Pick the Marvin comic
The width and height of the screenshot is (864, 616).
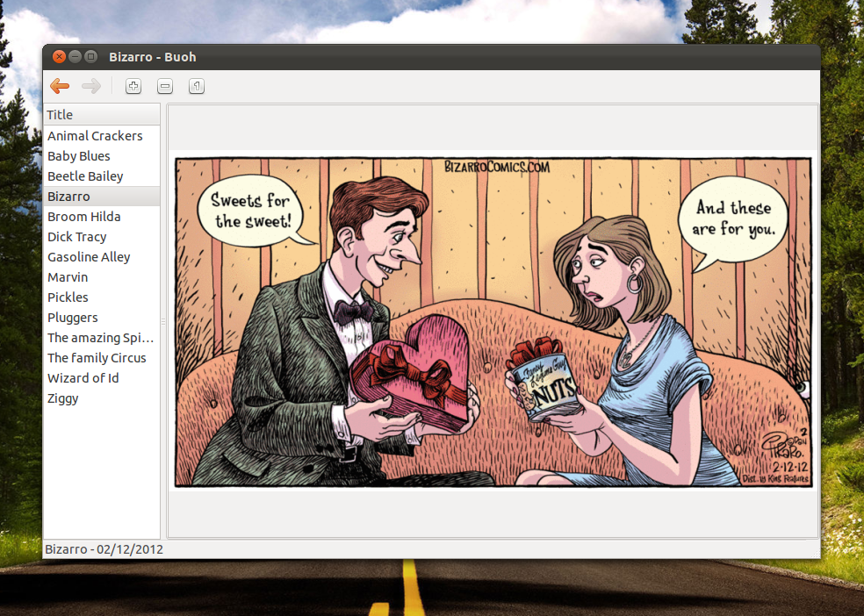[102, 277]
